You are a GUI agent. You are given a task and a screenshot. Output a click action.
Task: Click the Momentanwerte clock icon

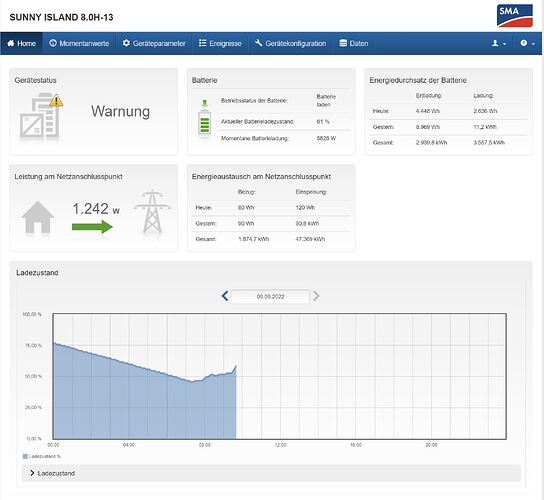click(53, 43)
